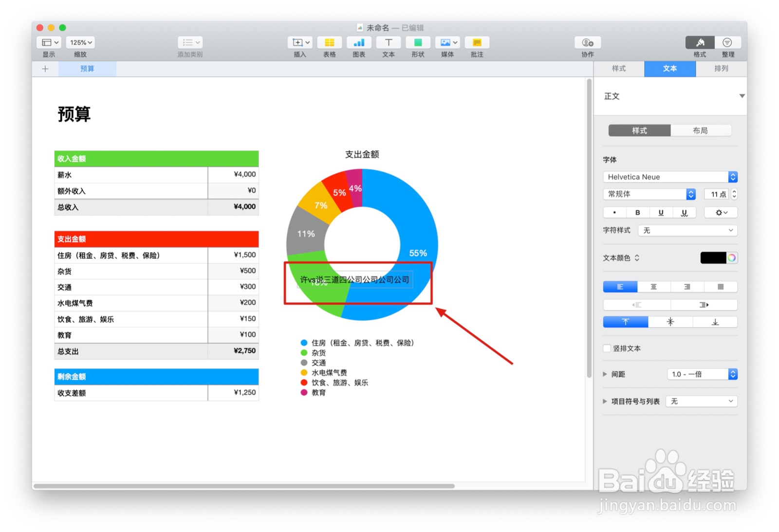
Task: Click the vertical scrollbar of canvas
Action: 589,229
